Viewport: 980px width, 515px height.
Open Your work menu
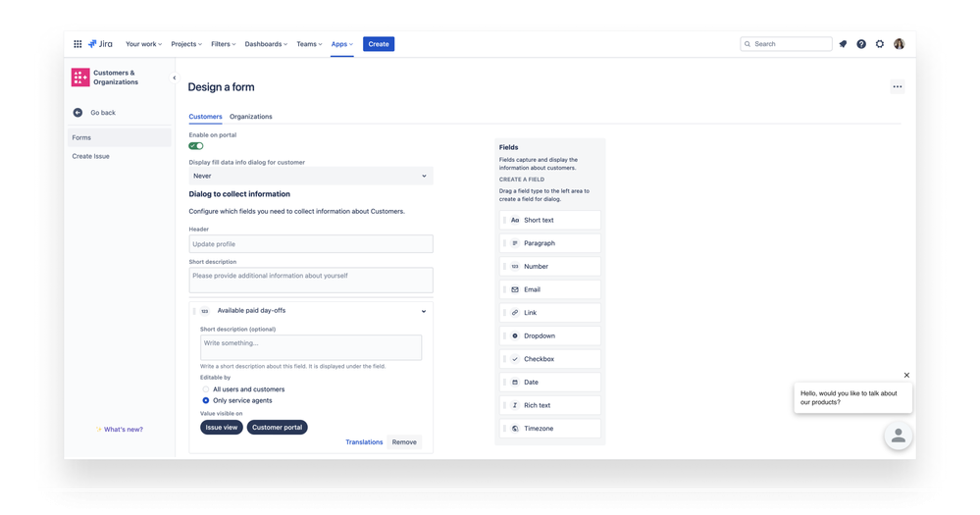pos(144,44)
